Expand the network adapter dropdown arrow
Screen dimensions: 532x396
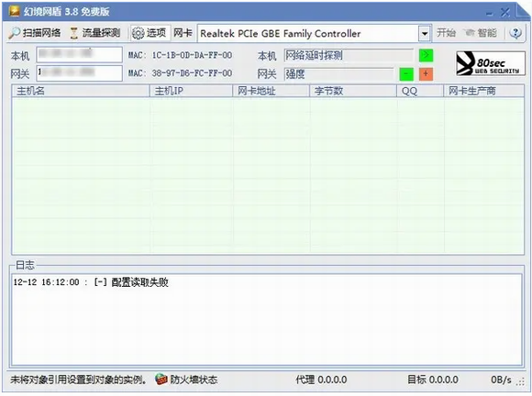tap(425, 34)
